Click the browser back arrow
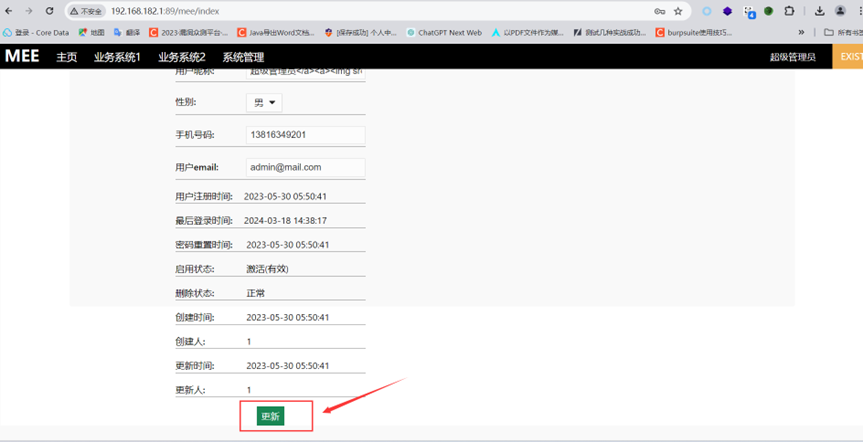Screen dimensions: 863x442 click(9, 11)
